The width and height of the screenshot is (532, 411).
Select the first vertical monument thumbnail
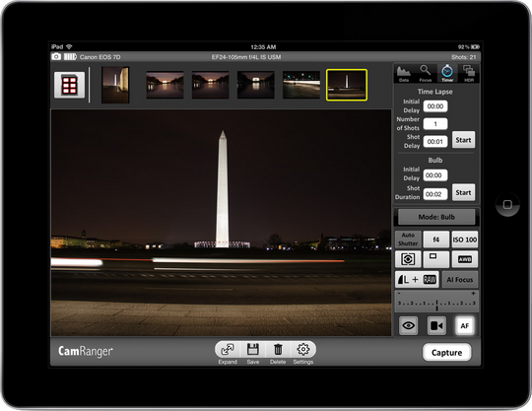pos(115,85)
